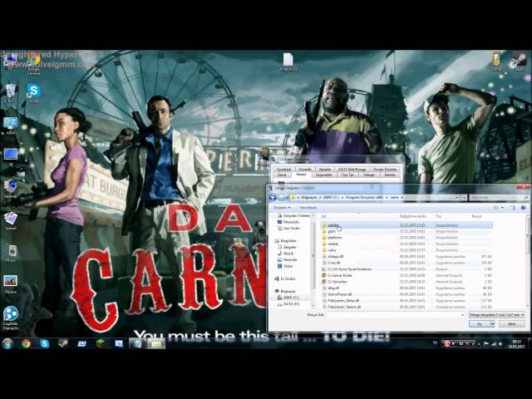This screenshot has width=532, height=399.
Task: Expand address bar history dropdown
Action: coord(456,198)
